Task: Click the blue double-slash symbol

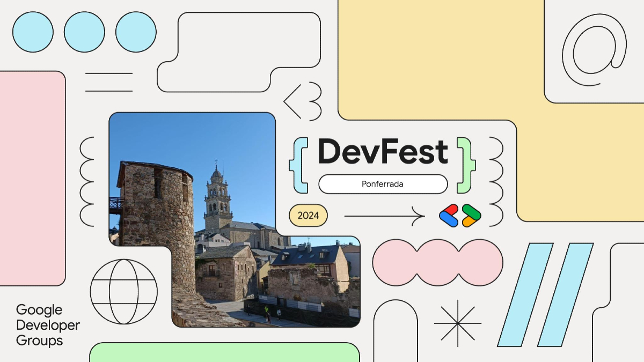Action: [x=546, y=294]
